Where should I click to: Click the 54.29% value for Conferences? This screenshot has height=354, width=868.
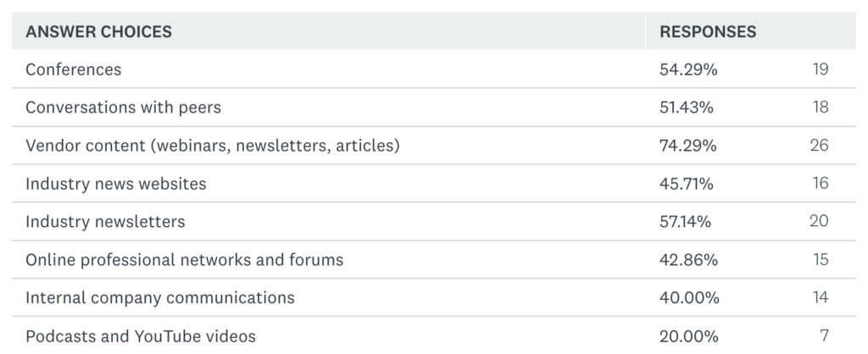(x=688, y=69)
